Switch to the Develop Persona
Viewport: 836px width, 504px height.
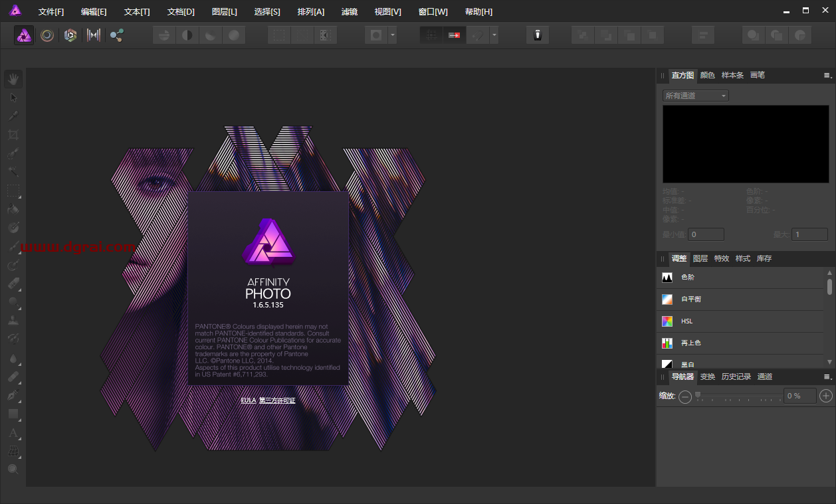(x=70, y=35)
